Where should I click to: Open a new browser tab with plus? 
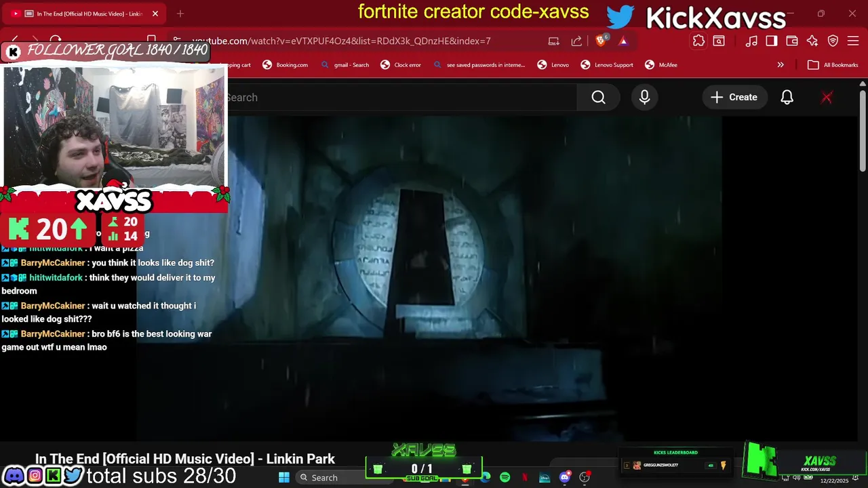pos(180,14)
